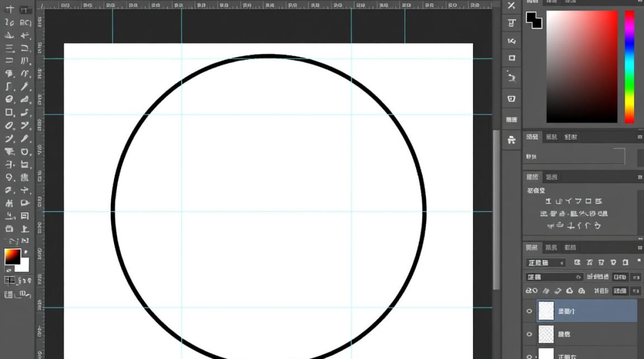This screenshot has height=359, width=644.
Task: Open the bottom icon of the collapsed panel strip
Action: pos(512,140)
